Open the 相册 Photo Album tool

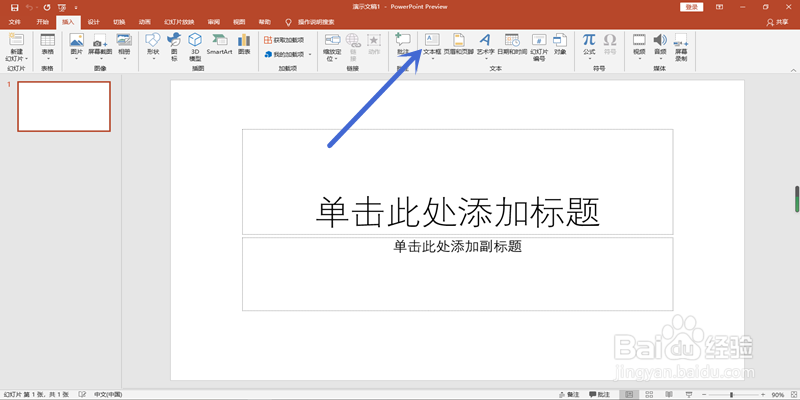[x=124, y=47]
